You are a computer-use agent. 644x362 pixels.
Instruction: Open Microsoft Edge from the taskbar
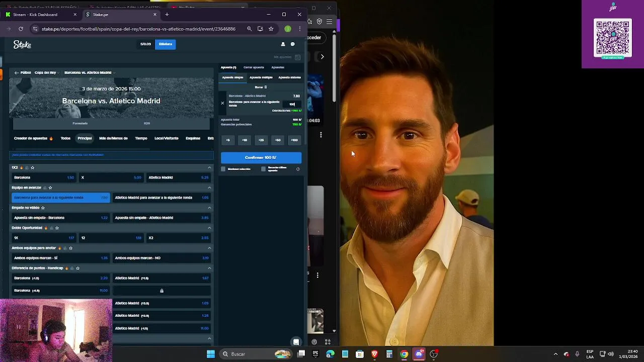tap(330, 354)
